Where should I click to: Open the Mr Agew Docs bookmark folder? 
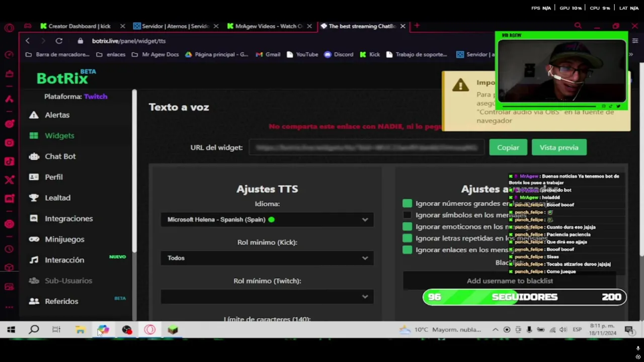pos(155,54)
